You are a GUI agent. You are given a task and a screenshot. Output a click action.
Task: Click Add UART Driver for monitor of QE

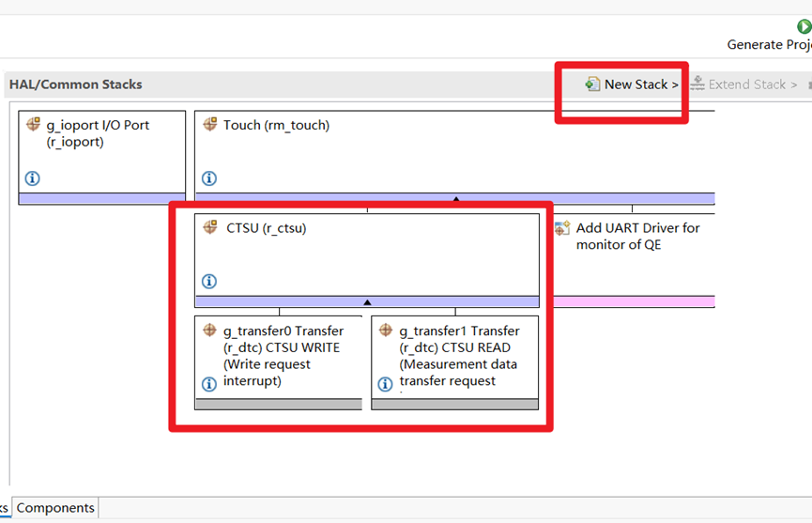[637, 236]
